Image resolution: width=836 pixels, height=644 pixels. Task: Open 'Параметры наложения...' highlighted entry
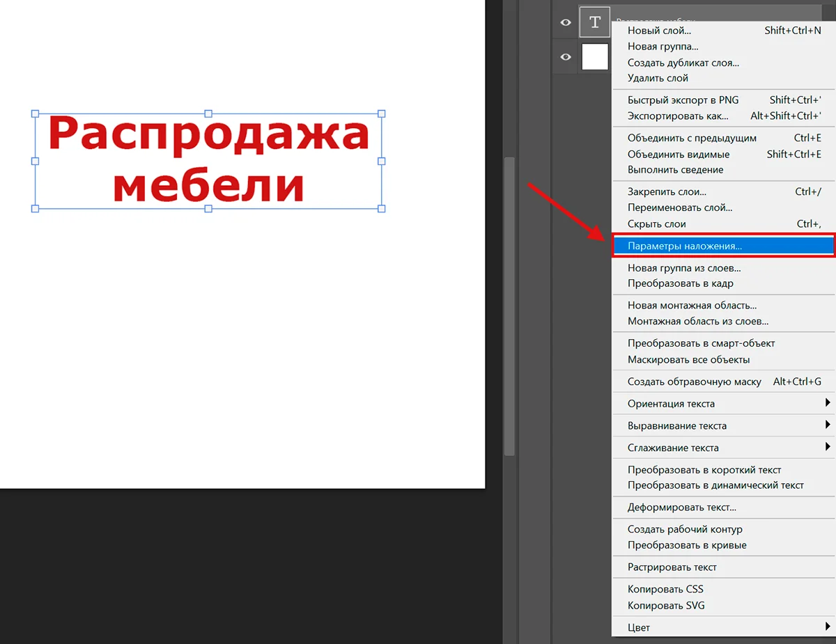723,246
